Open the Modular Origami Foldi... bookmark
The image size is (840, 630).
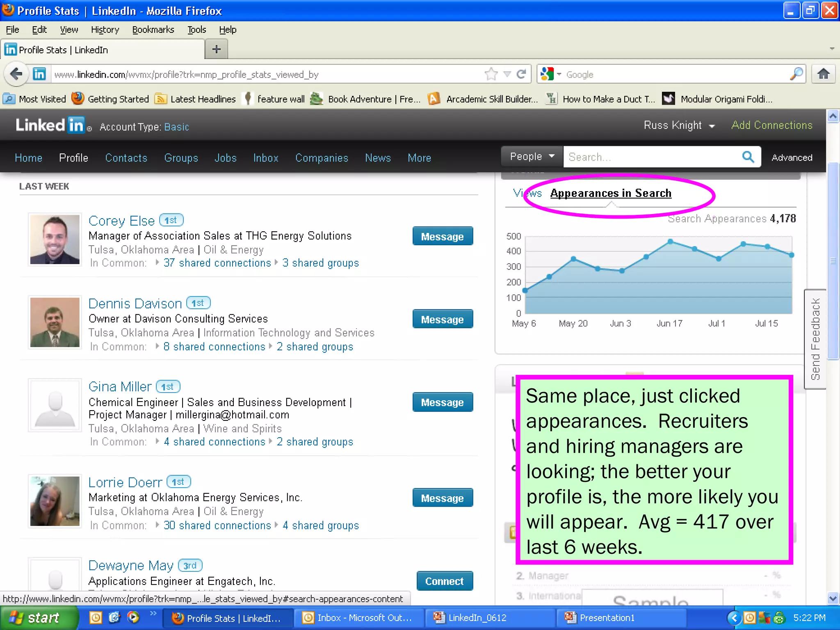(718, 99)
